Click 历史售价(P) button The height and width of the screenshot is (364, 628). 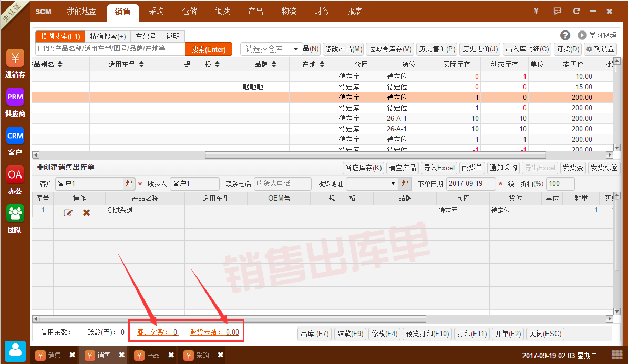437,49
